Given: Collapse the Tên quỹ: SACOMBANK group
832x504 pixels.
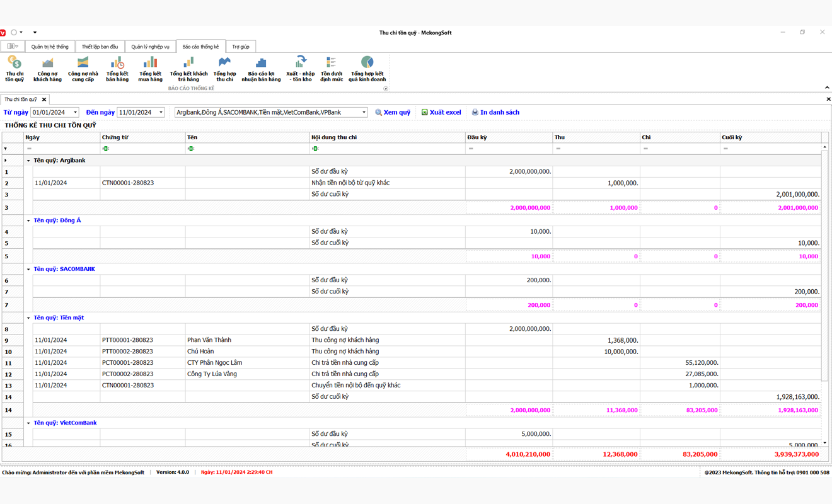Looking at the screenshot, I should click(x=28, y=270).
